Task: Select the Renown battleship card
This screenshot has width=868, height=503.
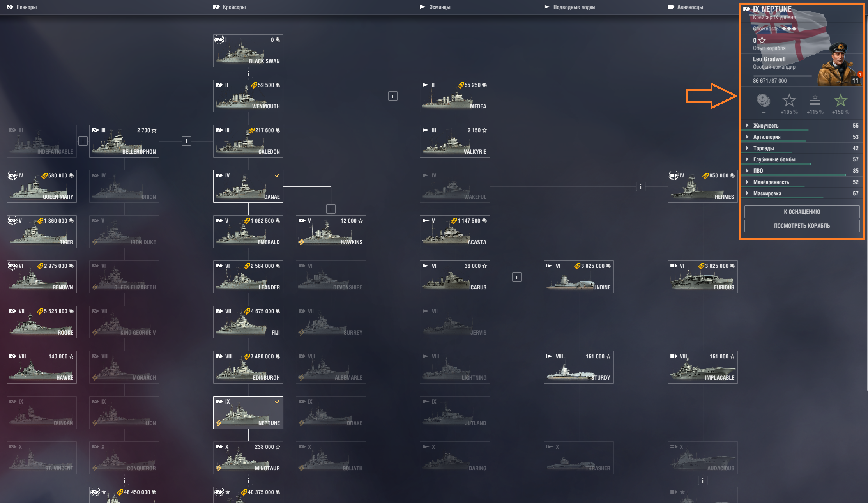Action: [42, 277]
